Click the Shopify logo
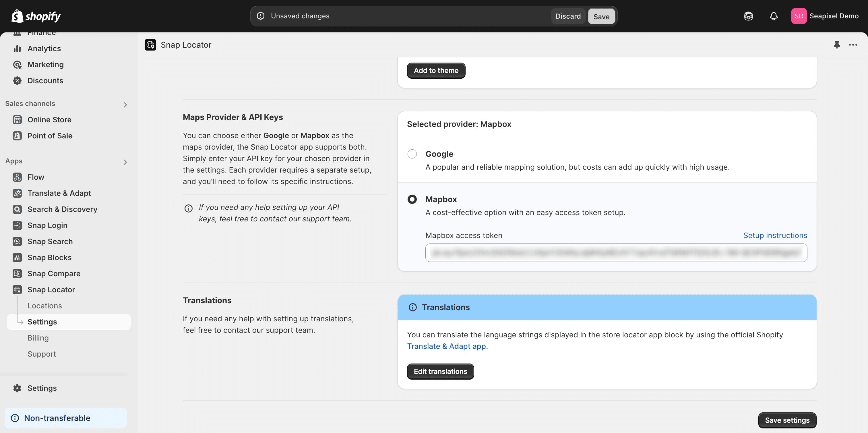This screenshot has height=433, width=868. pos(36,16)
